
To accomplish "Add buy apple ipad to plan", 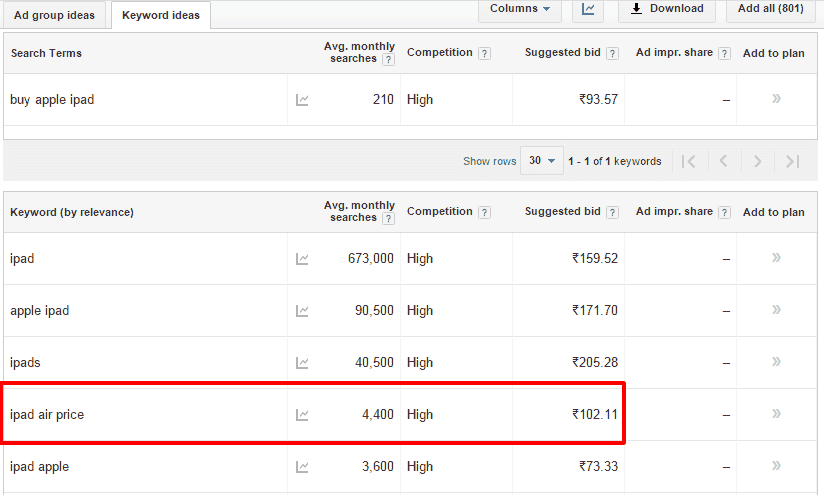I will (776, 99).
